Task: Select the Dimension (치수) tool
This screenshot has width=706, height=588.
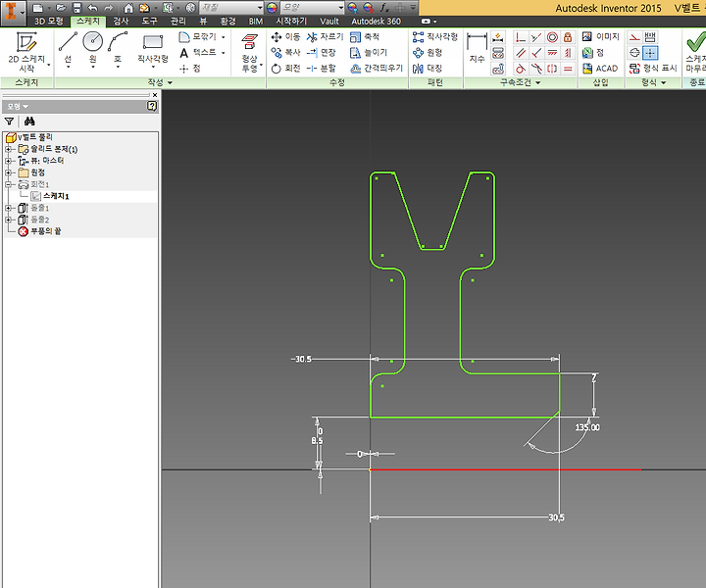Action: 477,48
